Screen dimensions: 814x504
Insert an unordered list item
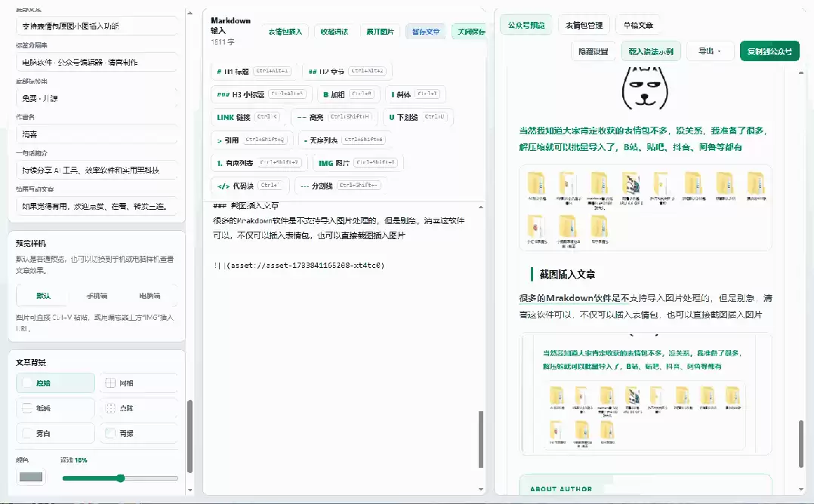(x=344, y=140)
